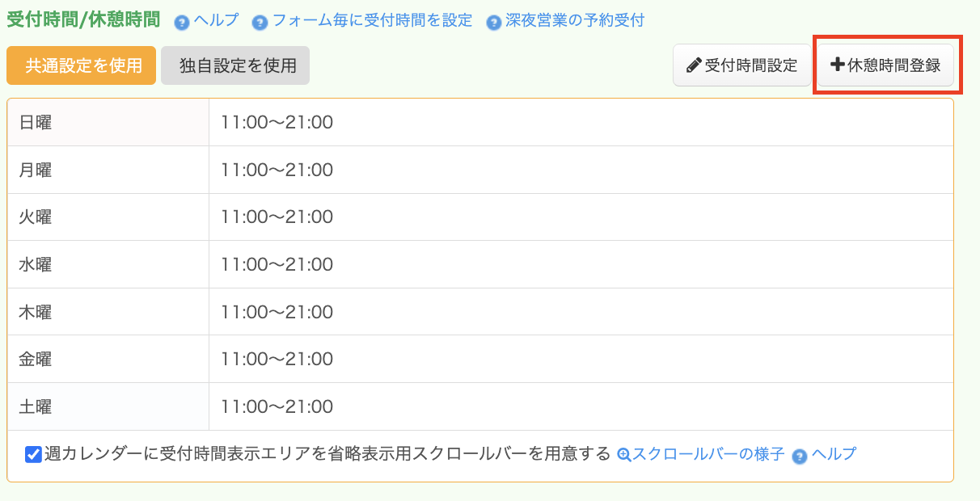The width and height of the screenshot is (980, 501).
Task: View the スクロールバーの様子 link
Action: coord(708,454)
